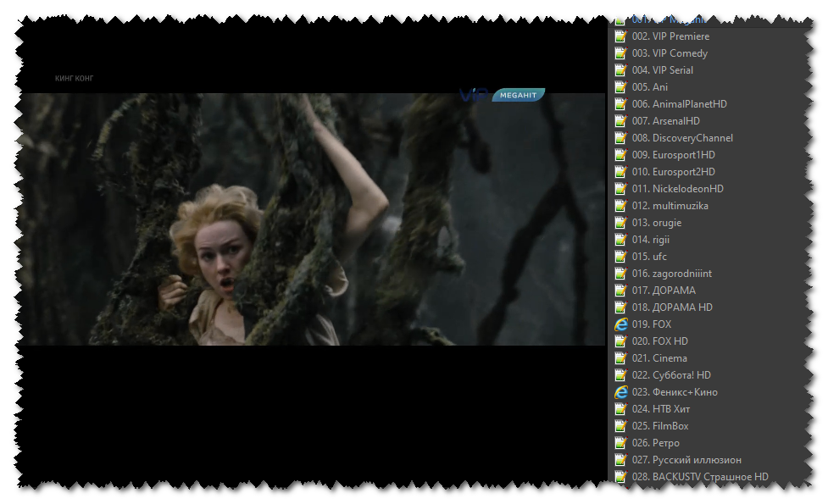Open channel 007. ArsenalHD
The width and height of the screenshot is (828, 504).
pos(666,121)
